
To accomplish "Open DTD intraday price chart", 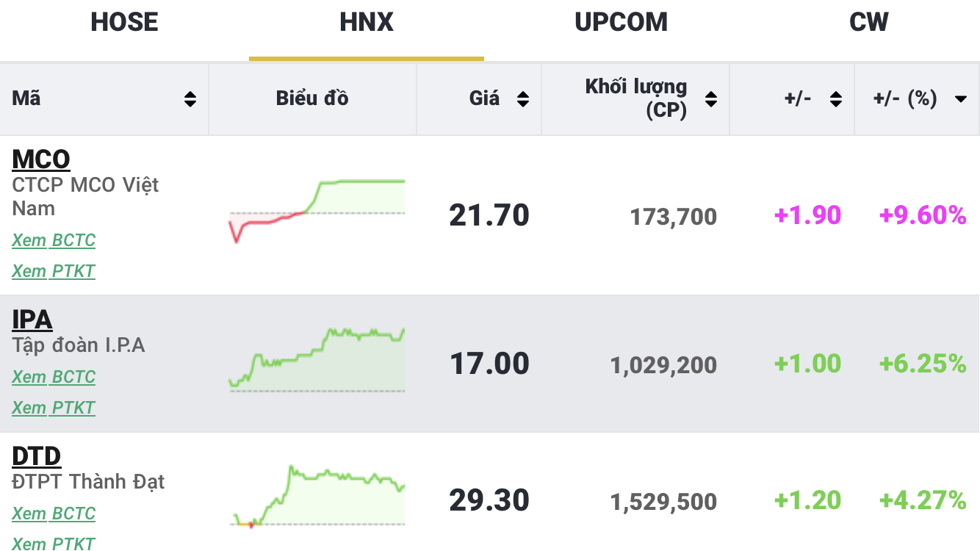I will point(317,496).
